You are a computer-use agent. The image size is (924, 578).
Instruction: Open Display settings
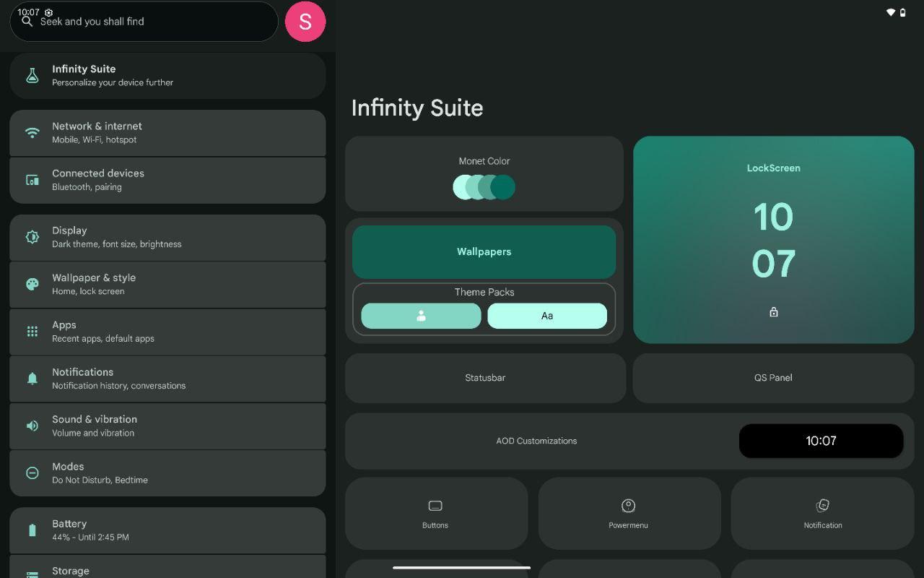click(167, 237)
